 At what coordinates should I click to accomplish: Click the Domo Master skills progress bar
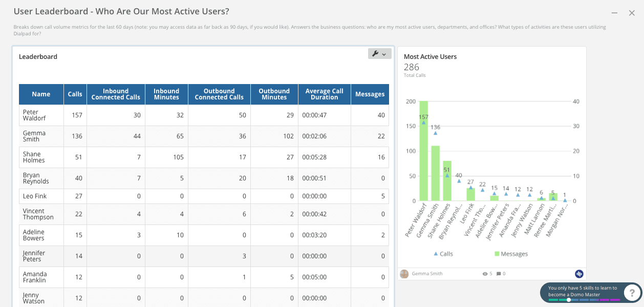(584, 300)
